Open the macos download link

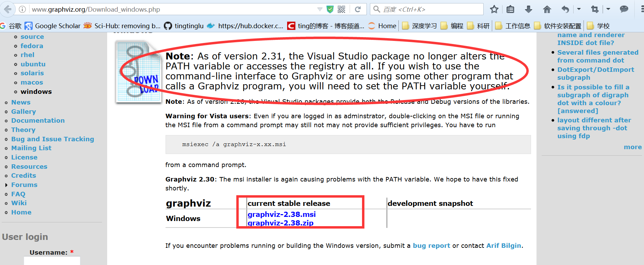[x=32, y=82]
